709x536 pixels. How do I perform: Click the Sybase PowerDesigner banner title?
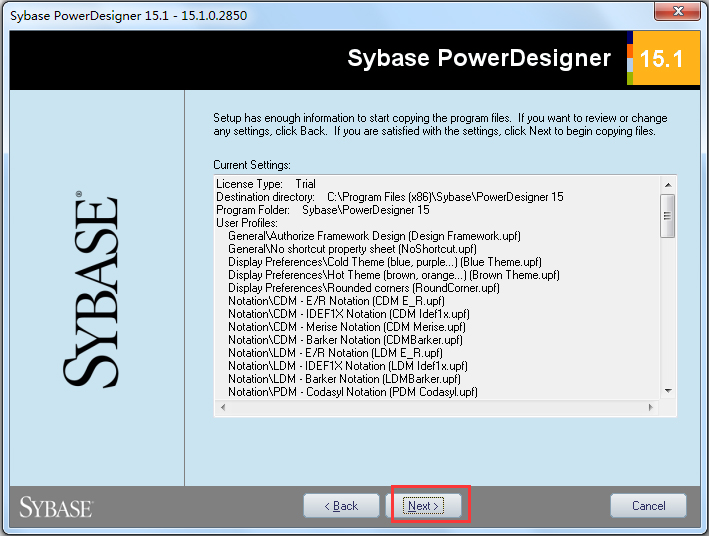(x=478, y=58)
